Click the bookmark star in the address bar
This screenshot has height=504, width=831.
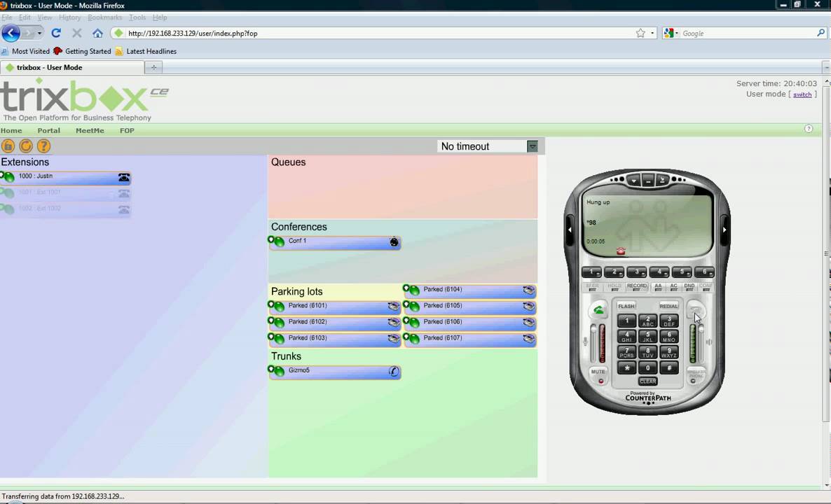(x=640, y=34)
